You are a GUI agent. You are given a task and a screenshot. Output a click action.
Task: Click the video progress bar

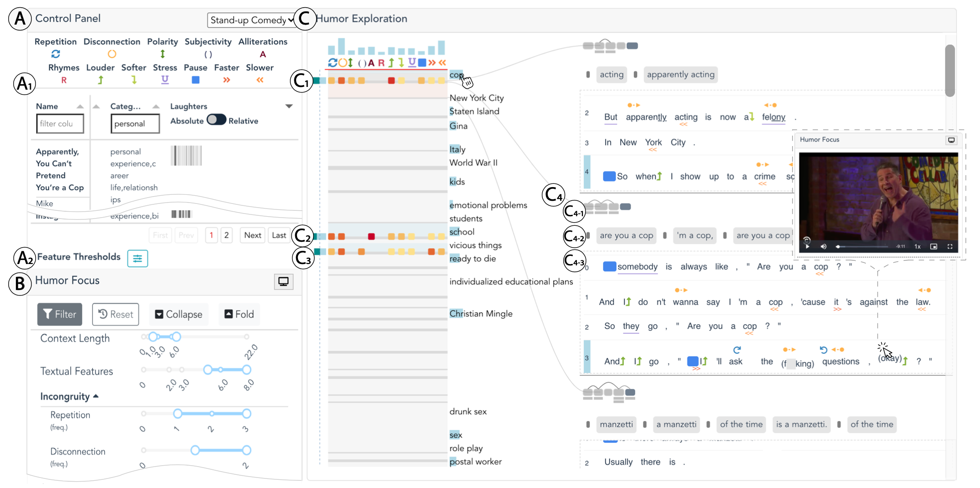tap(863, 247)
